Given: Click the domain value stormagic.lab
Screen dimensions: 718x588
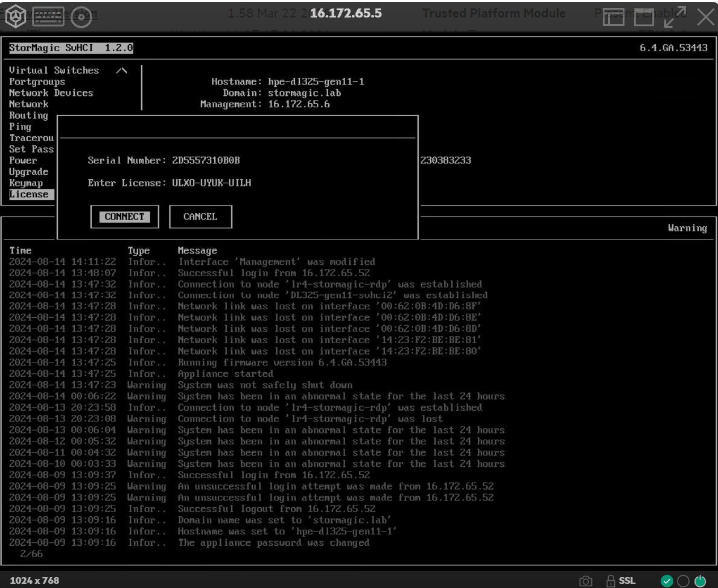Looking at the screenshot, I should [305, 93].
